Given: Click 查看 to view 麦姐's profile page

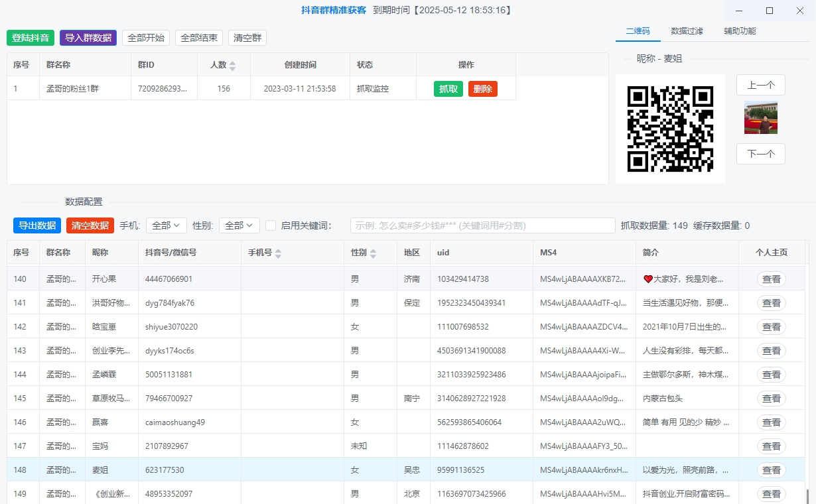Looking at the screenshot, I should pyautogui.click(x=771, y=470).
